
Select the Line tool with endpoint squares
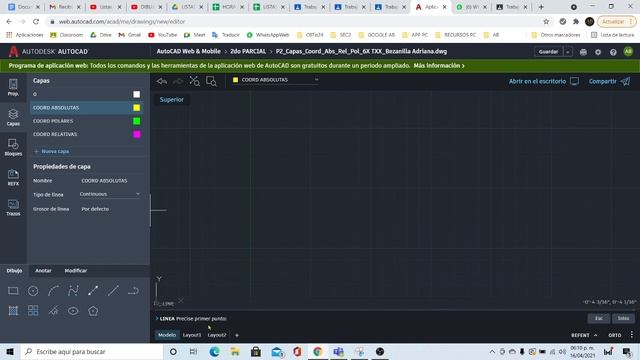[x=93, y=291]
